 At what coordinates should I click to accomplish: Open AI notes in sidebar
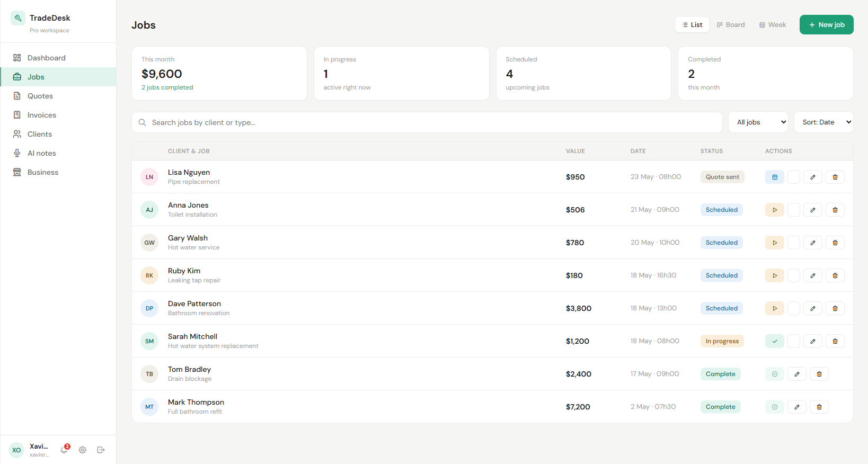pos(58,153)
